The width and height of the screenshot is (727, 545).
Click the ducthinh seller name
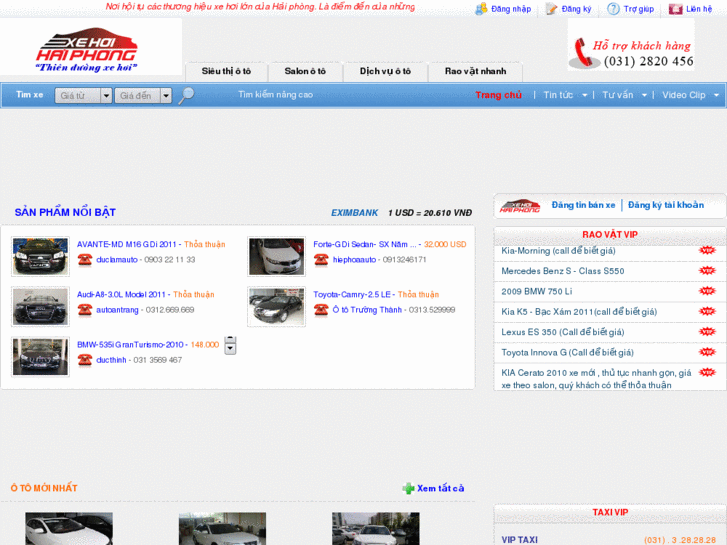click(111, 360)
